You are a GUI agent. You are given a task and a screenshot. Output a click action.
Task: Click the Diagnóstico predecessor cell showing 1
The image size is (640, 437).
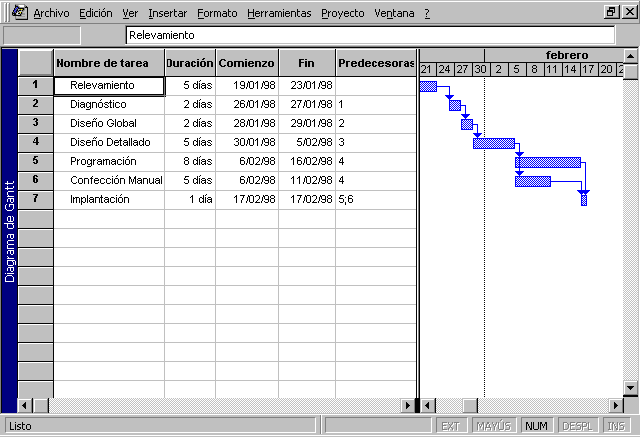pos(376,104)
